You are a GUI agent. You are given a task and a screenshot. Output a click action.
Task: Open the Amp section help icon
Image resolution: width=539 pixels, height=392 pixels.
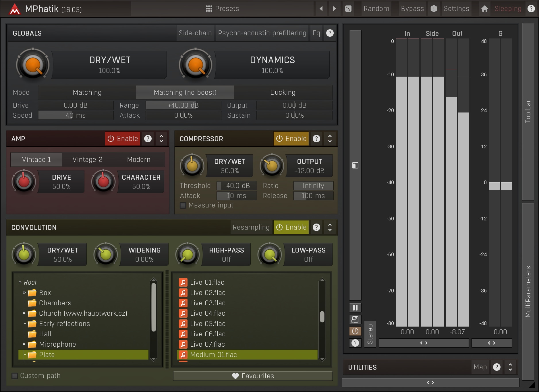148,139
